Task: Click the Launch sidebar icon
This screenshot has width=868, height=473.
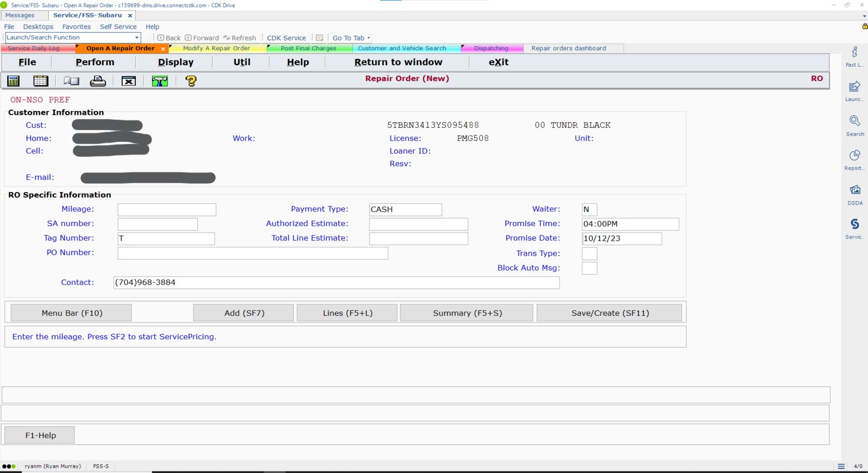Action: 854,91
